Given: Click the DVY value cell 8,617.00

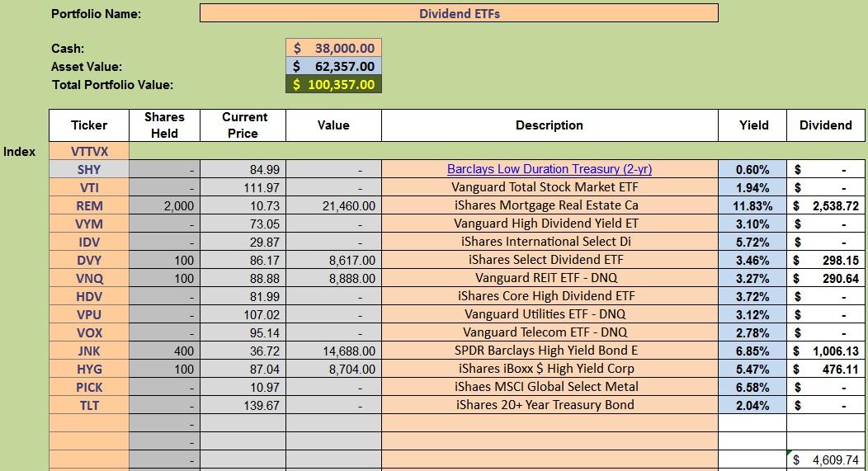Looking at the screenshot, I should click(333, 260).
